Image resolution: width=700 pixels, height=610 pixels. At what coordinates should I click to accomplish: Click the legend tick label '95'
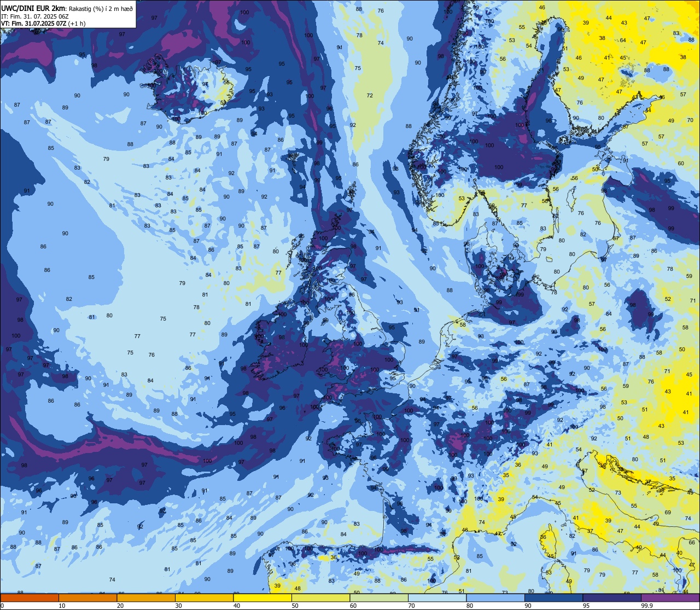coord(586,606)
